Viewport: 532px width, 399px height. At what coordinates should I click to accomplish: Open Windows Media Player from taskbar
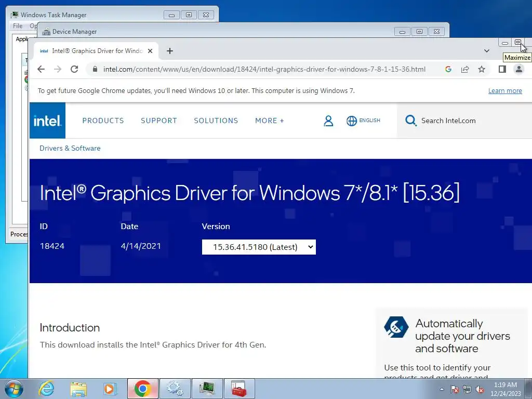[x=110, y=389]
